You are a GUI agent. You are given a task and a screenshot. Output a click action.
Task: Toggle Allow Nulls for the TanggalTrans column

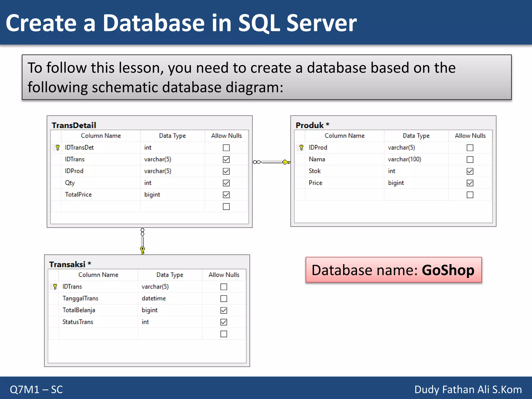(x=223, y=298)
